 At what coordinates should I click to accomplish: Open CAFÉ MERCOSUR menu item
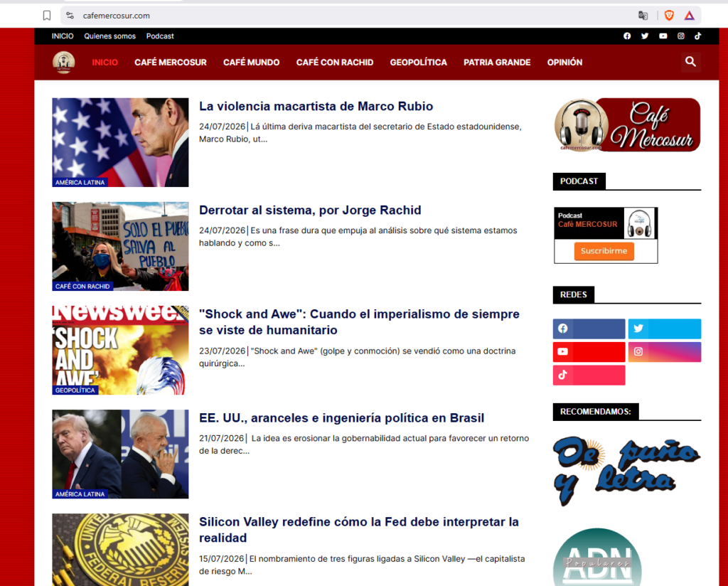pos(171,62)
